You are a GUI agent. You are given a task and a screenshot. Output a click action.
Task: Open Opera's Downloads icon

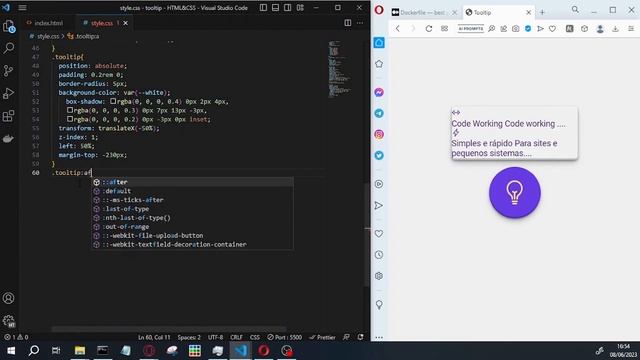pos(615,29)
